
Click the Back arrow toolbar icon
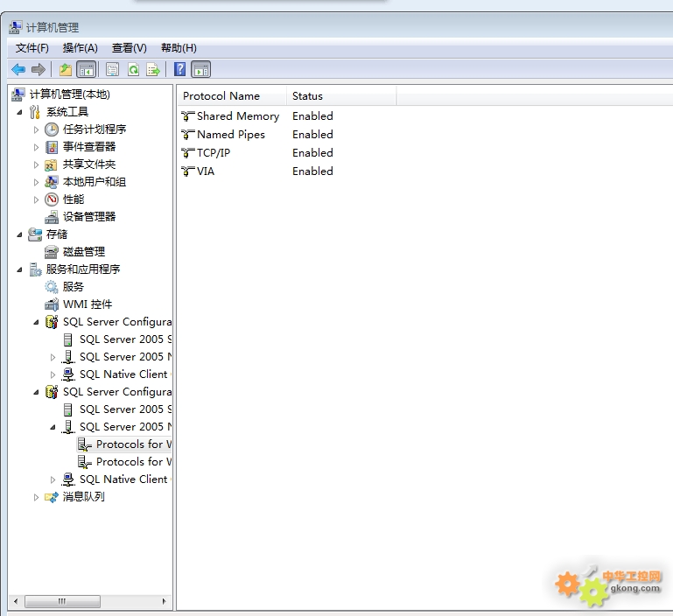[x=18, y=69]
